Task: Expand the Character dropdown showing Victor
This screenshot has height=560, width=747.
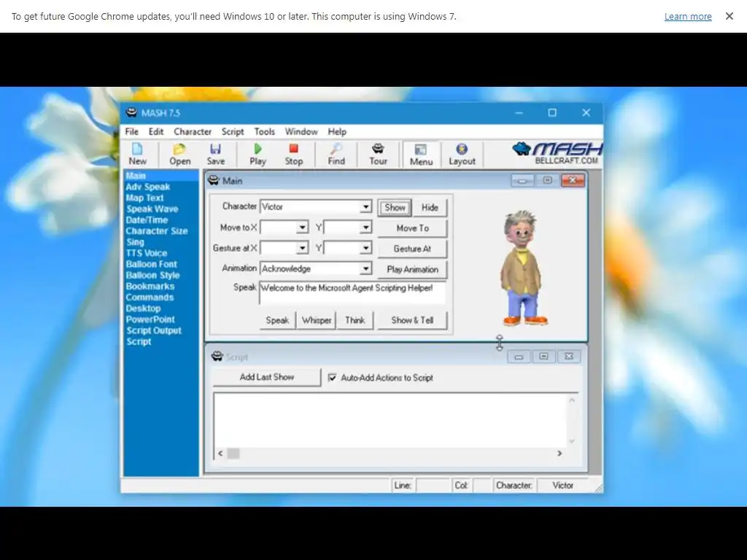Action: pyautogui.click(x=365, y=206)
